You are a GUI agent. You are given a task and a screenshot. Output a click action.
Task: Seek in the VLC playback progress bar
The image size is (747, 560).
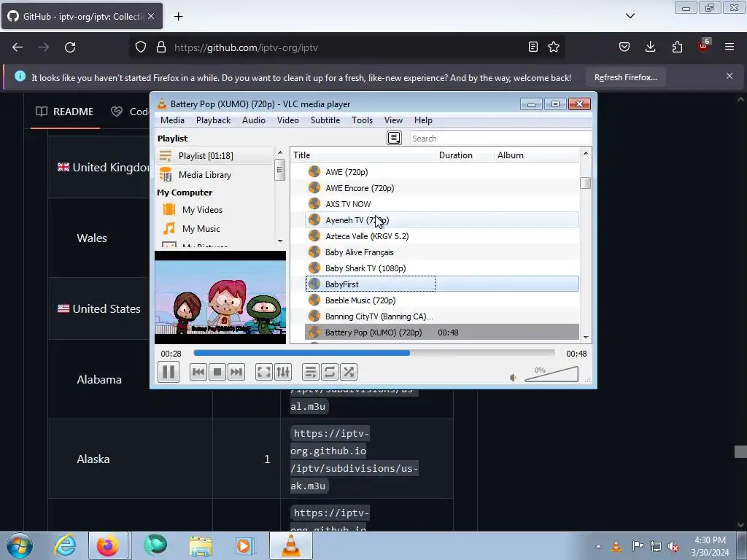374,353
